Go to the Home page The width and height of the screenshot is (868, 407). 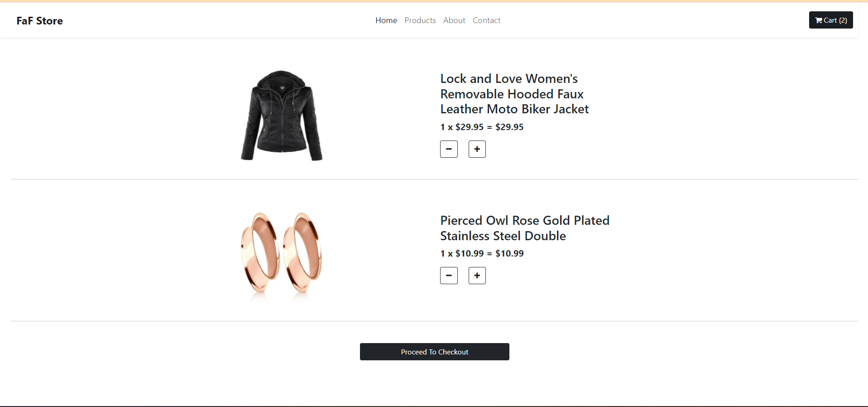point(386,20)
